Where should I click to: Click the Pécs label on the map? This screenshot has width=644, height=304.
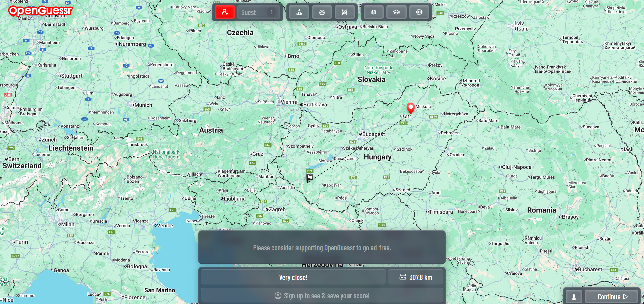click(x=342, y=198)
